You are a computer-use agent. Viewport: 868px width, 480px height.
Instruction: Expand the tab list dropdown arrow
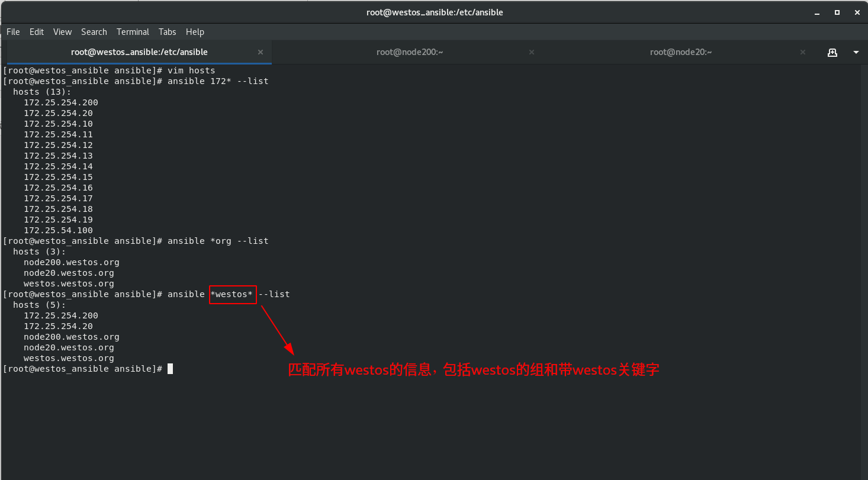pyautogui.click(x=856, y=52)
